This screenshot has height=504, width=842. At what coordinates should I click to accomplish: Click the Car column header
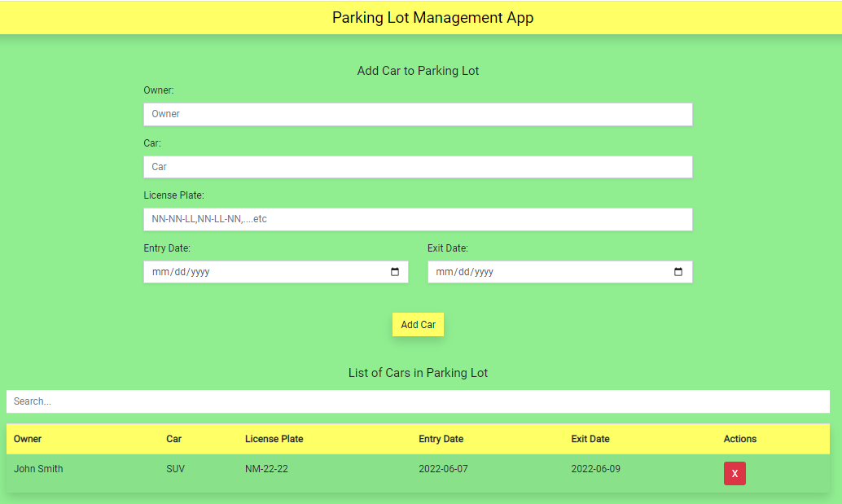coord(174,439)
